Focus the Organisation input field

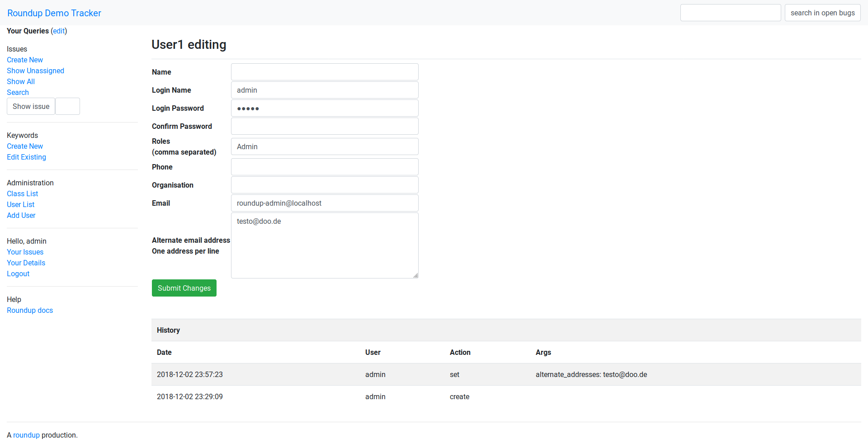(325, 185)
